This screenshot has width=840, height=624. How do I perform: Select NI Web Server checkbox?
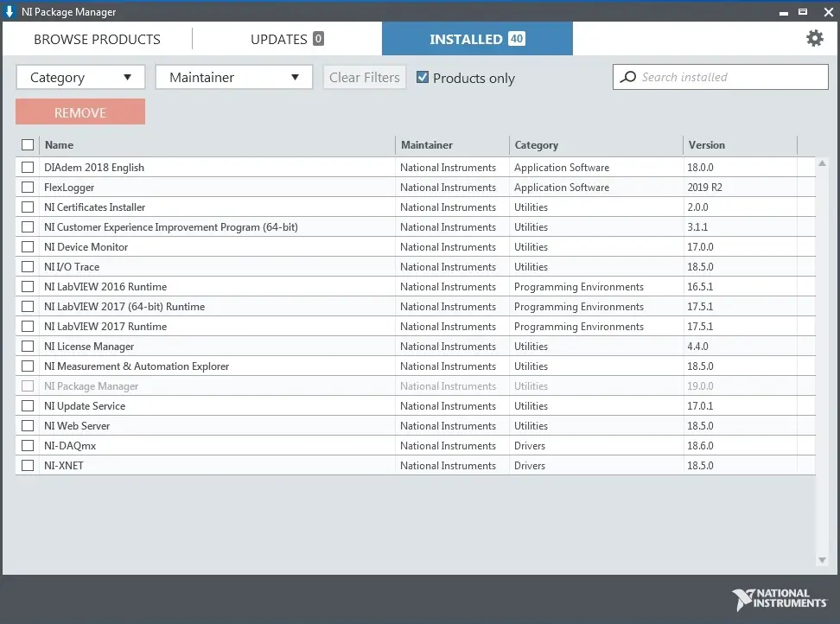[x=28, y=426]
